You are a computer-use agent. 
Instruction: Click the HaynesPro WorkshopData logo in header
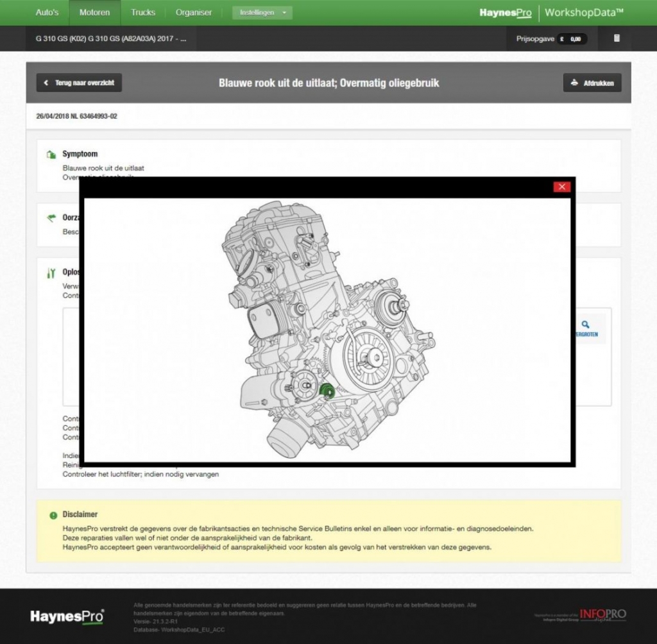[551, 13]
